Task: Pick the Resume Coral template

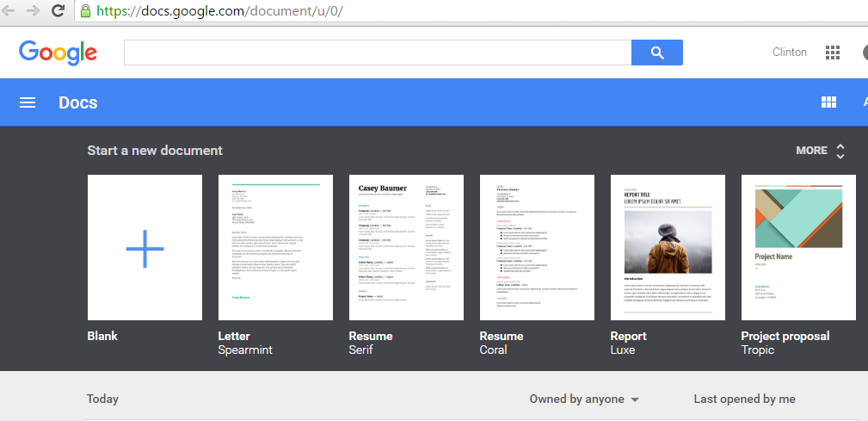Action: [x=537, y=248]
